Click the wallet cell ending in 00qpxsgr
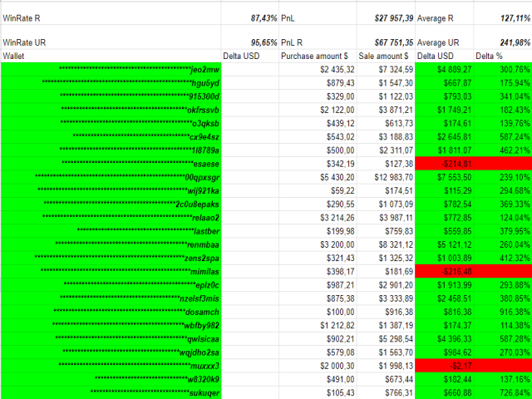The image size is (532, 399). point(111,177)
